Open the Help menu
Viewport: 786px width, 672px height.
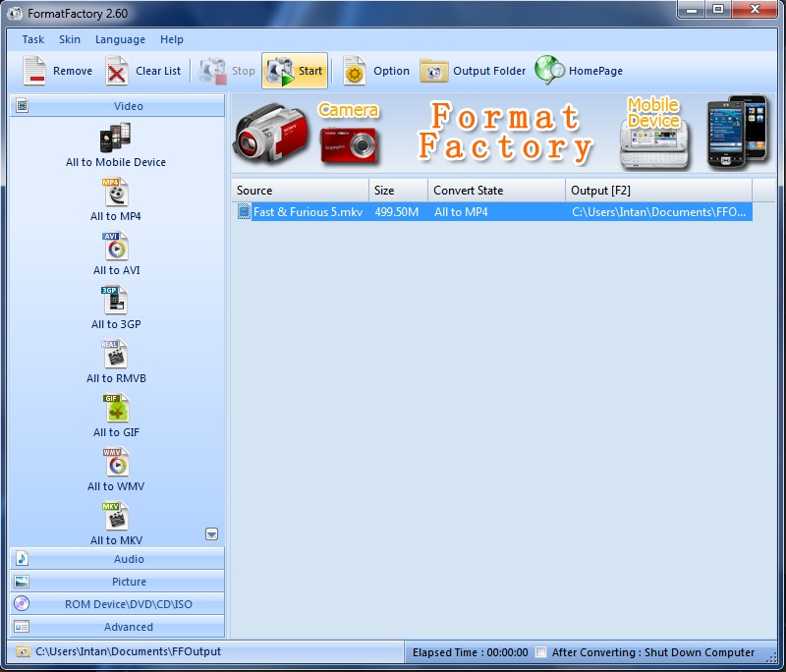[x=172, y=39]
